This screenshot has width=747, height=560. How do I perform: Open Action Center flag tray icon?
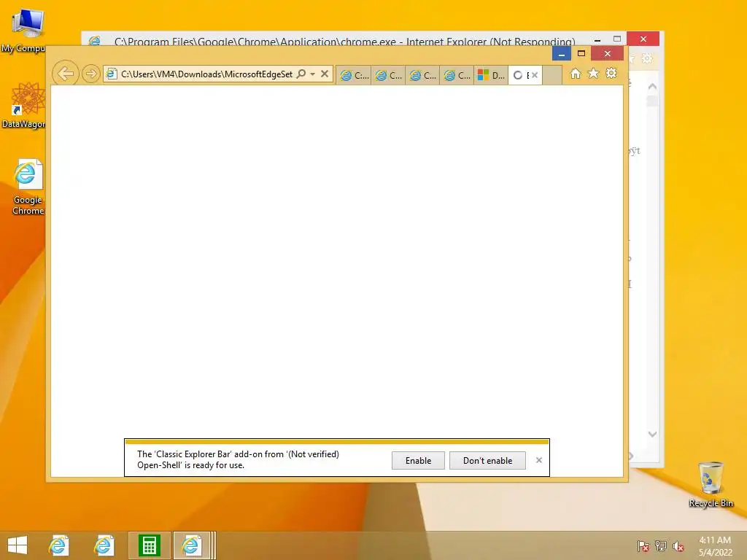[643, 546]
